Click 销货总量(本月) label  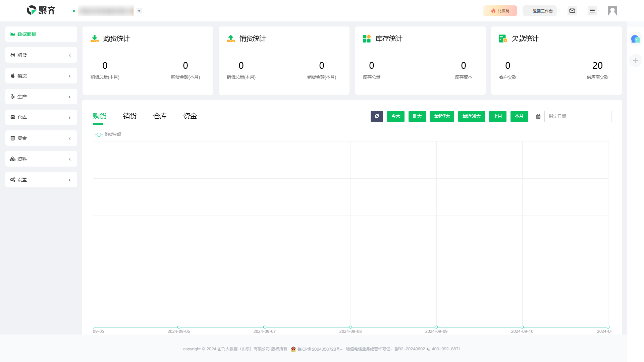(x=241, y=77)
